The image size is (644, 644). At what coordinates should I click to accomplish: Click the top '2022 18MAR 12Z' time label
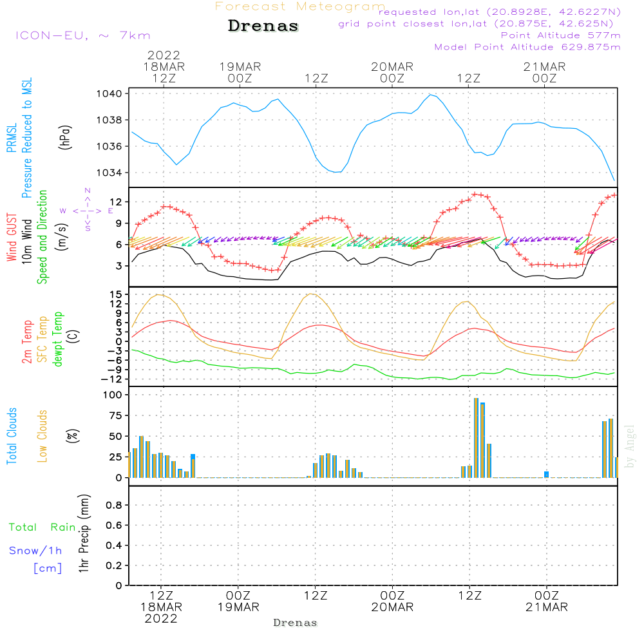click(x=164, y=67)
